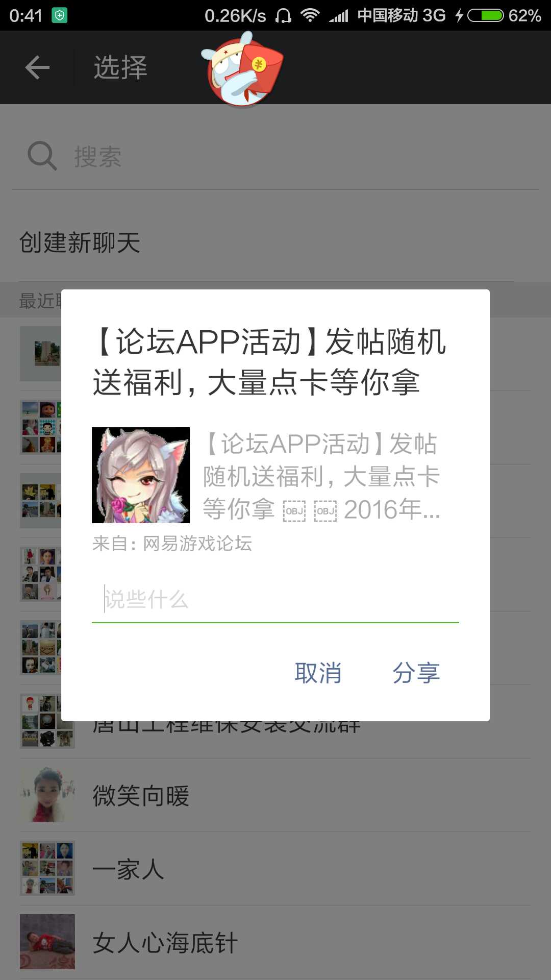Tap the 选择 title text
This screenshot has width=551, height=980.
pyautogui.click(x=120, y=67)
